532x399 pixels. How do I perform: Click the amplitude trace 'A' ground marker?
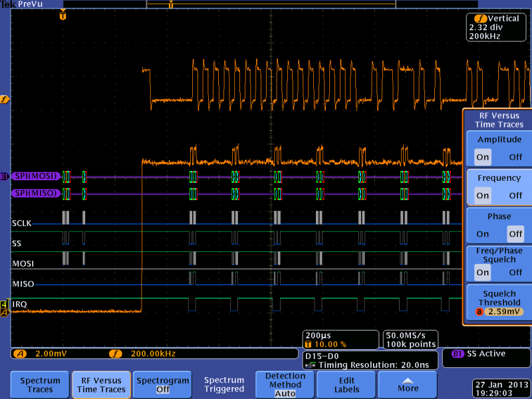(x=4, y=313)
